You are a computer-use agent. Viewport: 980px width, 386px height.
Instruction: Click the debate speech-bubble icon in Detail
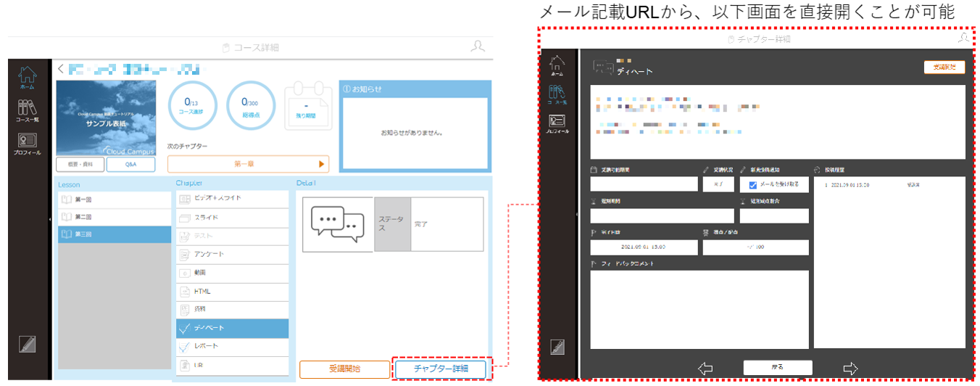pos(337,223)
